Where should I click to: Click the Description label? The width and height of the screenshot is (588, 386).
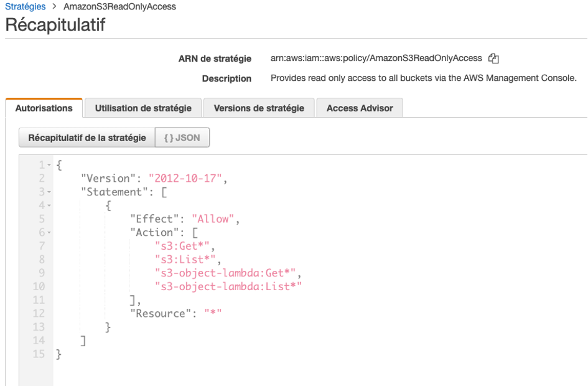226,78
